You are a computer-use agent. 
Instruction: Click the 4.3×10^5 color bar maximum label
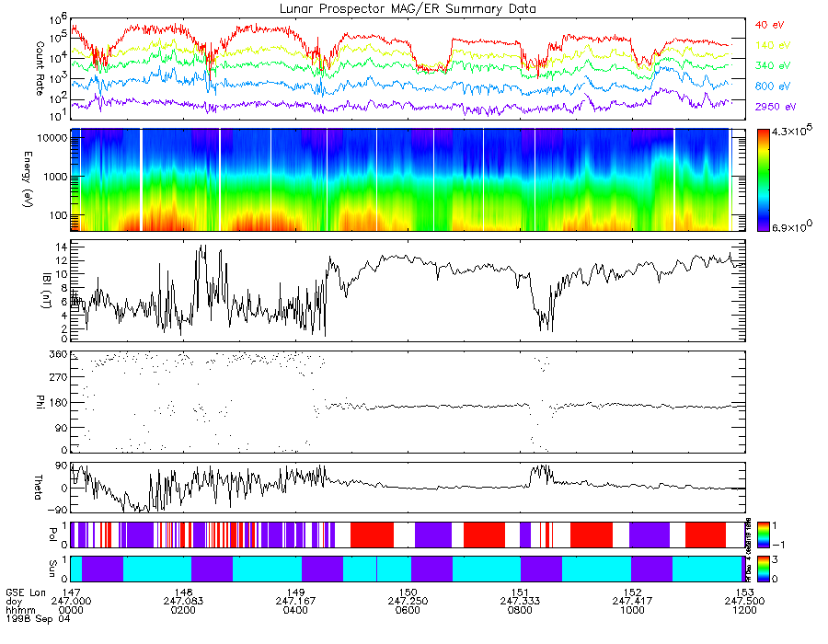click(791, 130)
